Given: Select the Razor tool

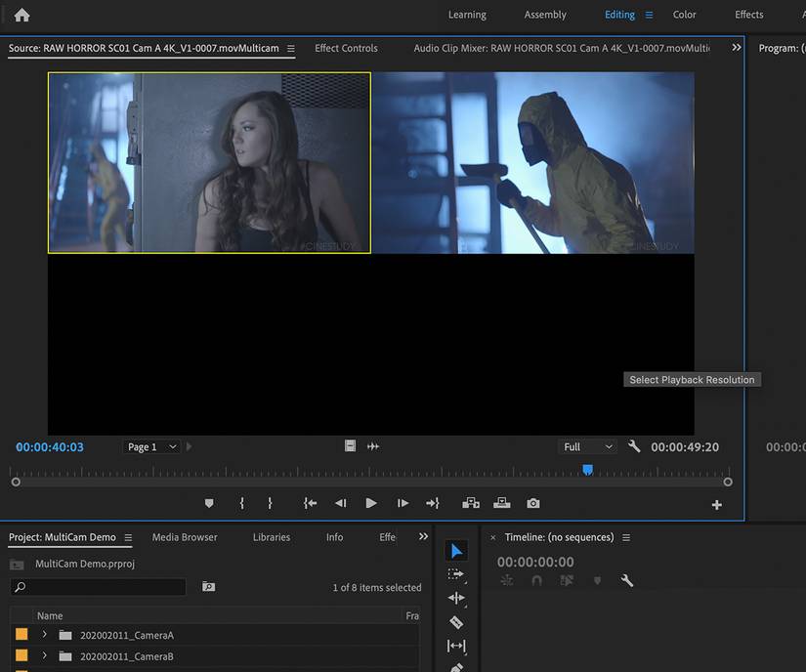Looking at the screenshot, I should tap(456, 622).
